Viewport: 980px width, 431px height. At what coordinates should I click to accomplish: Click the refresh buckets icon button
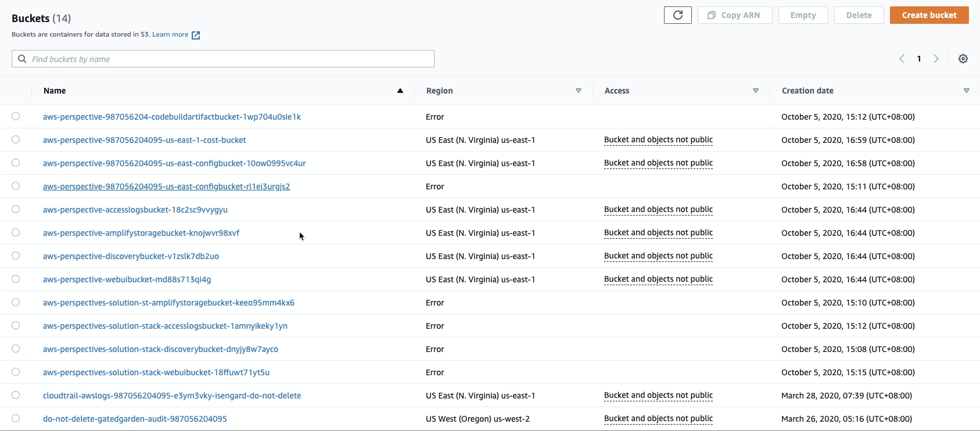tap(677, 15)
